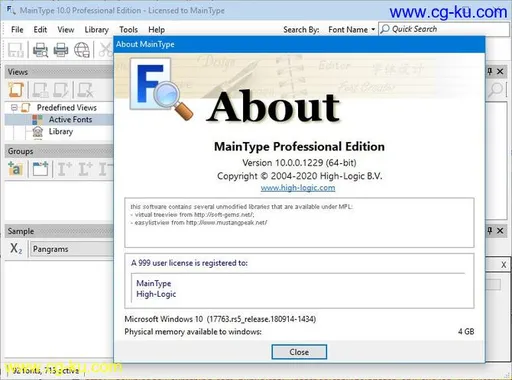Click the Views panel header
This screenshot has height=380, width=512.
click(59, 72)
